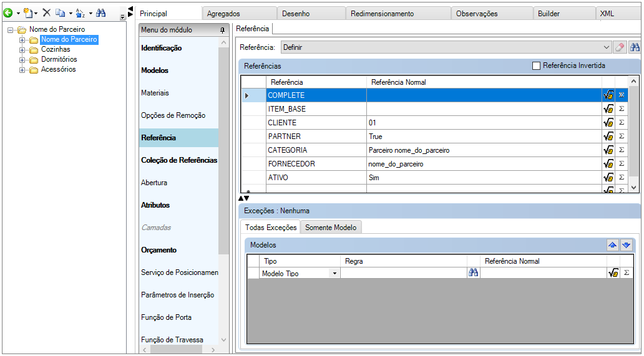644x356 pixels.
Task: Click the eraser icon next to Referência field
Action: pos(620,47)
